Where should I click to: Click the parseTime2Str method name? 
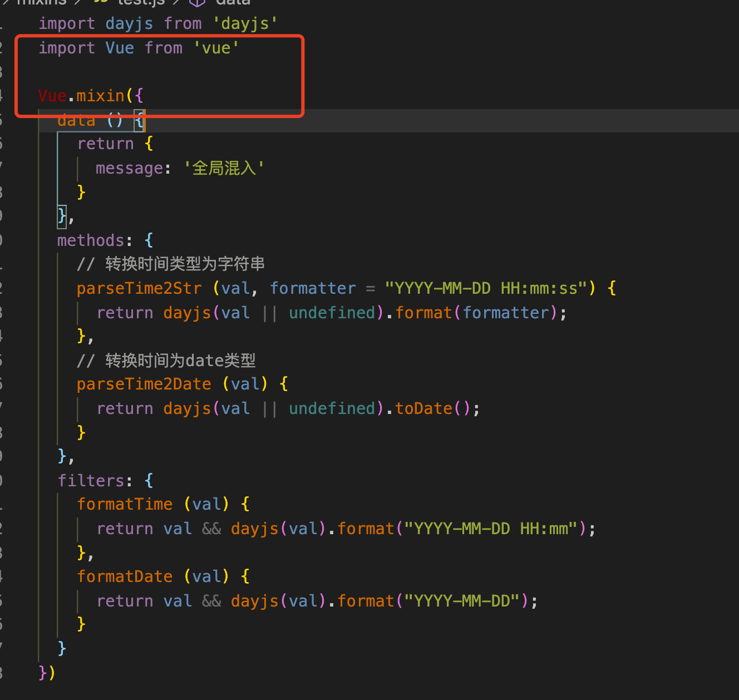point(139,288)
